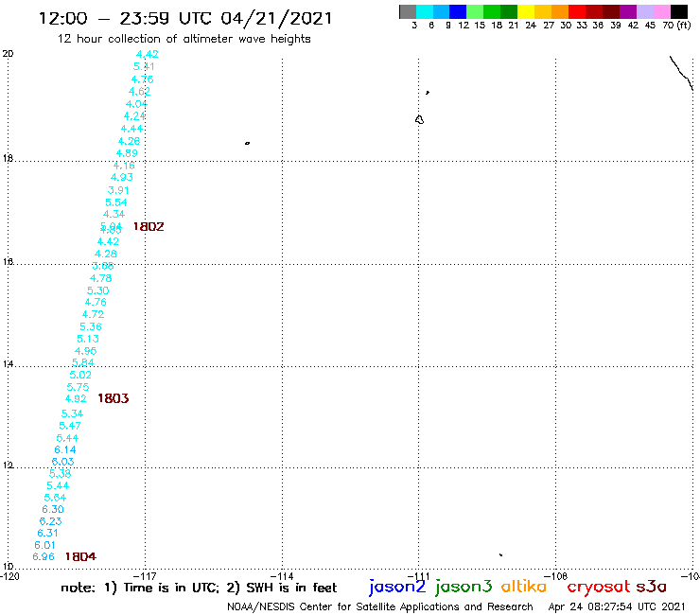Click the -114 longitude axis label
This screenshot has width=700, height=615.
click(x=282, y=576)
